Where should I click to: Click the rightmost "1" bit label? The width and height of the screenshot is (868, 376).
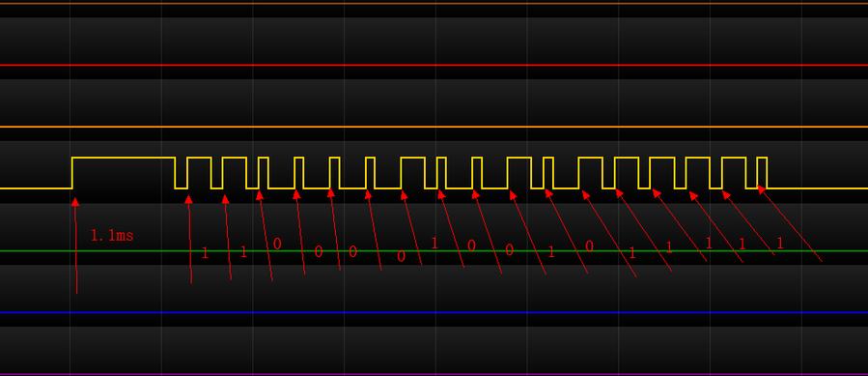tap(779, 244)
